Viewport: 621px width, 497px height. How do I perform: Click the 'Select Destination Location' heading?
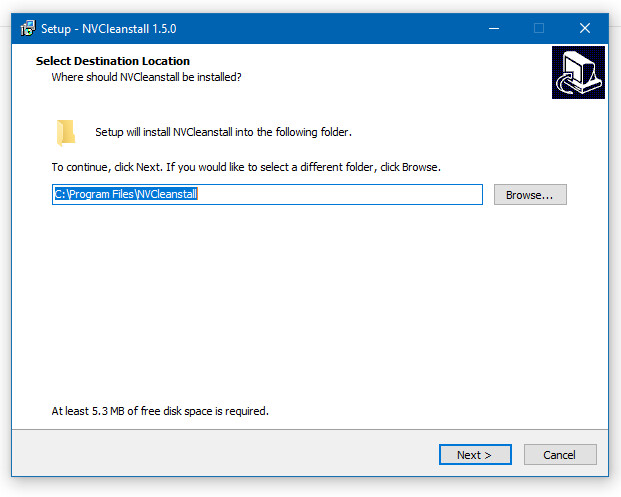coord(113,61)
